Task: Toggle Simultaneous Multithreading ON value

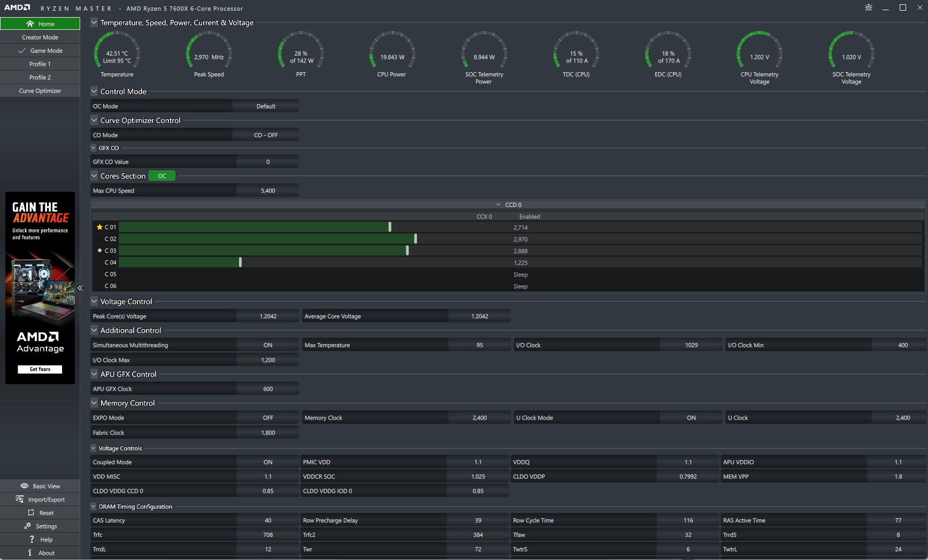Action: pyautogui.click(x=268, y=345)
